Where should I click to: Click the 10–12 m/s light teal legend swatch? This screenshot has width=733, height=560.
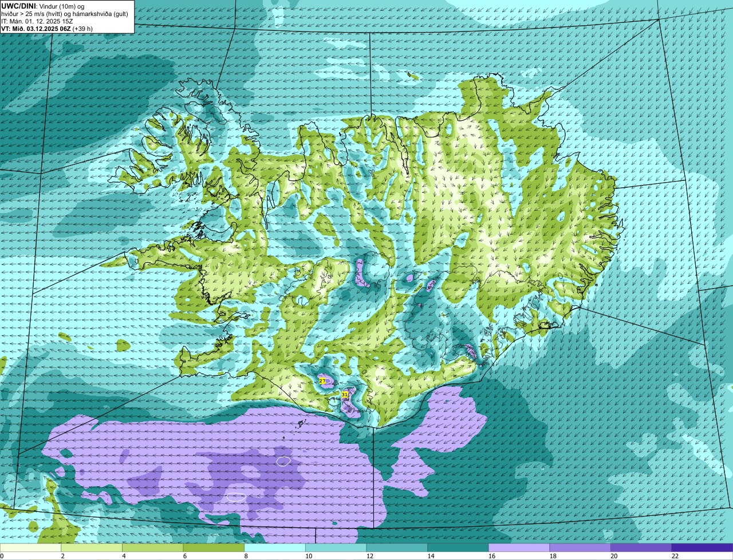336,547
